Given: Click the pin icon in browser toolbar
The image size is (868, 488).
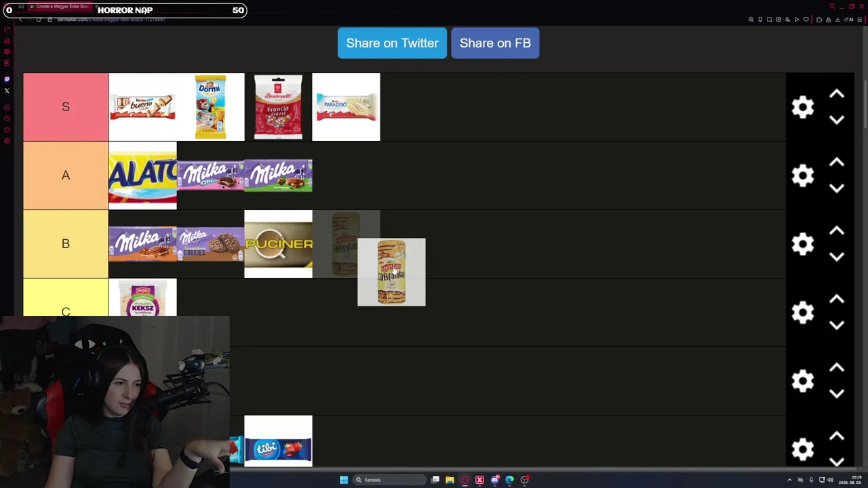Looking at the screenshot, I should click(760, 20).
